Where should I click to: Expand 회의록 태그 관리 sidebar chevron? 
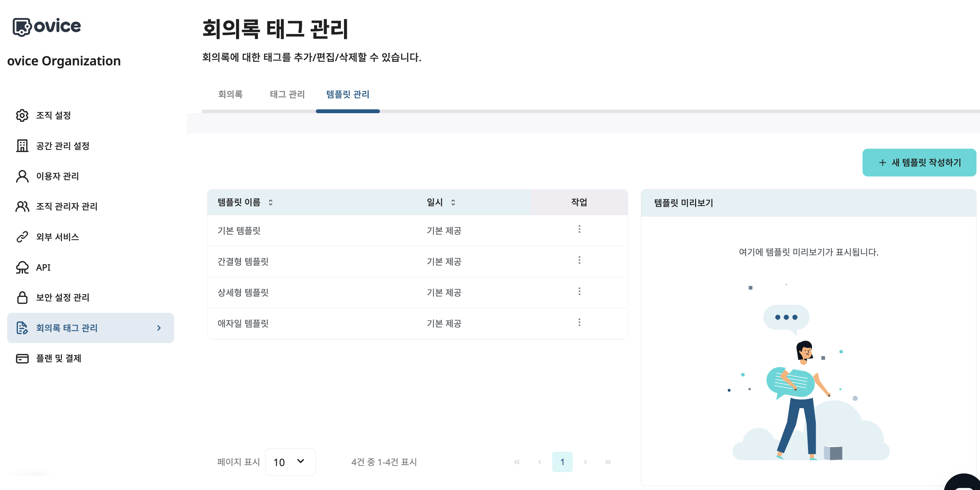point(159,328)
